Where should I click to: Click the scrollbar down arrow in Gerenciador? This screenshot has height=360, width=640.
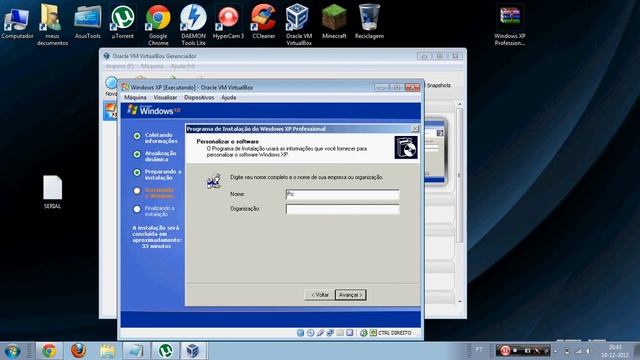click(x=460, y=302)
